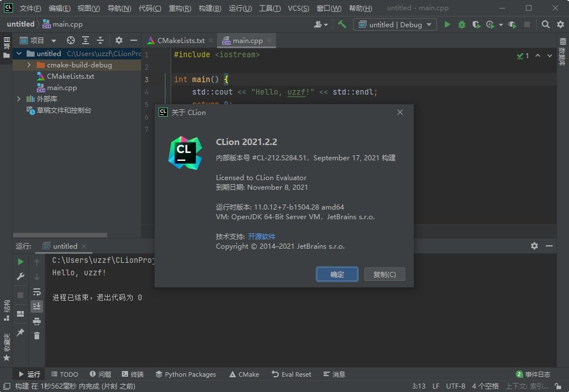The image size is (569, 392).
Task: Open run configuration wrench icon
Action: pyautogui.click(x=20, y=276)
